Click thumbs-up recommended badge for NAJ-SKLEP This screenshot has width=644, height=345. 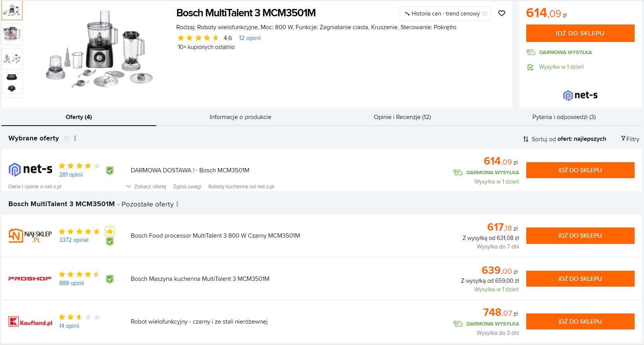[x=110, y=231]
